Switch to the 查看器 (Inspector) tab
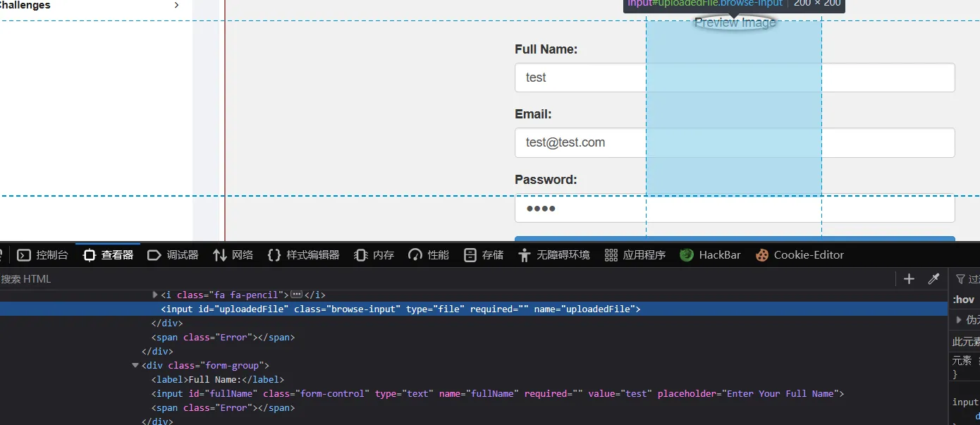This screenshot has width=980, height=425. (x=109, y=255)
